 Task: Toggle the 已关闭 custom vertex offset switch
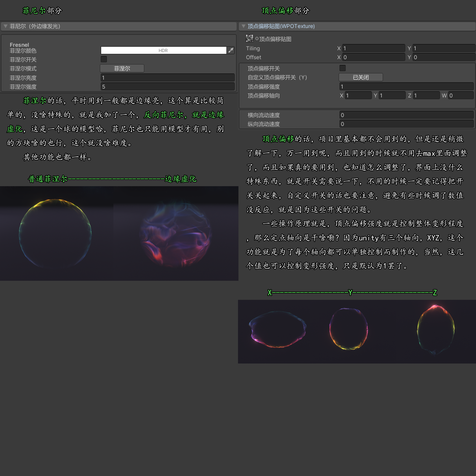pos(360,77)
